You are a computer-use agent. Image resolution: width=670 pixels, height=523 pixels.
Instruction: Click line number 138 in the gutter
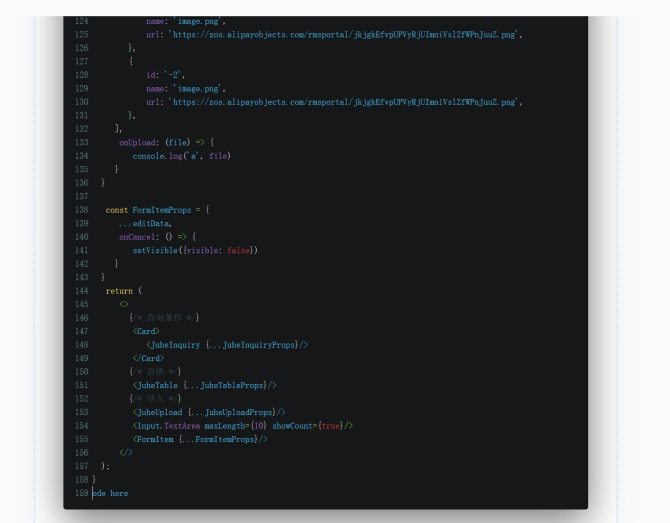click(81, 197)
